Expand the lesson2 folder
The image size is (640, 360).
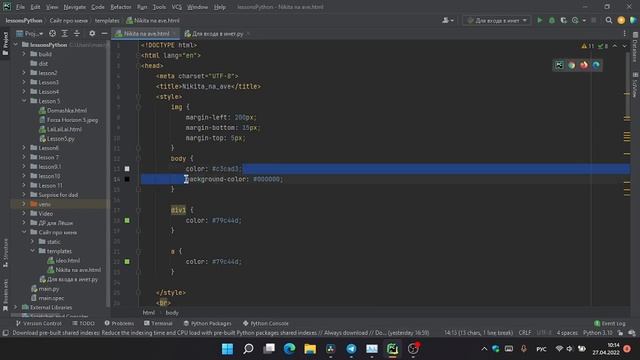point(24,73)
